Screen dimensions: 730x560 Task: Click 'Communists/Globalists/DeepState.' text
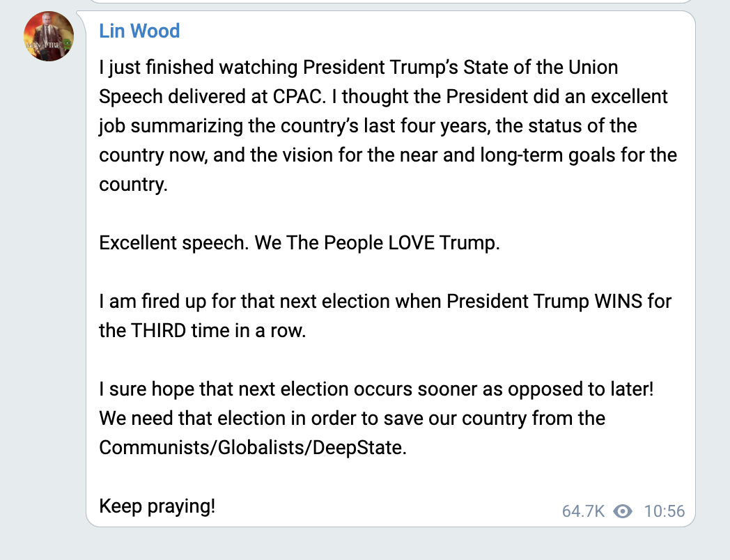point(253,448)
